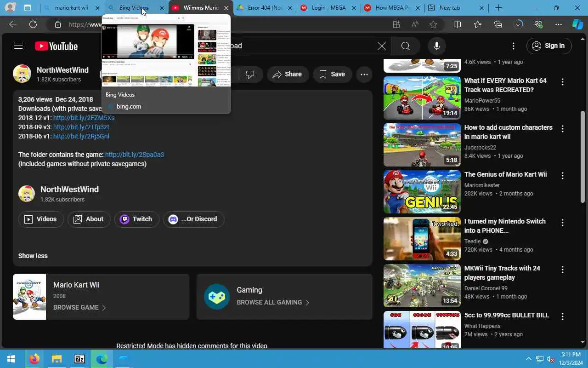Open the 2018-12 v1 bit.ly link

(84, 118)
